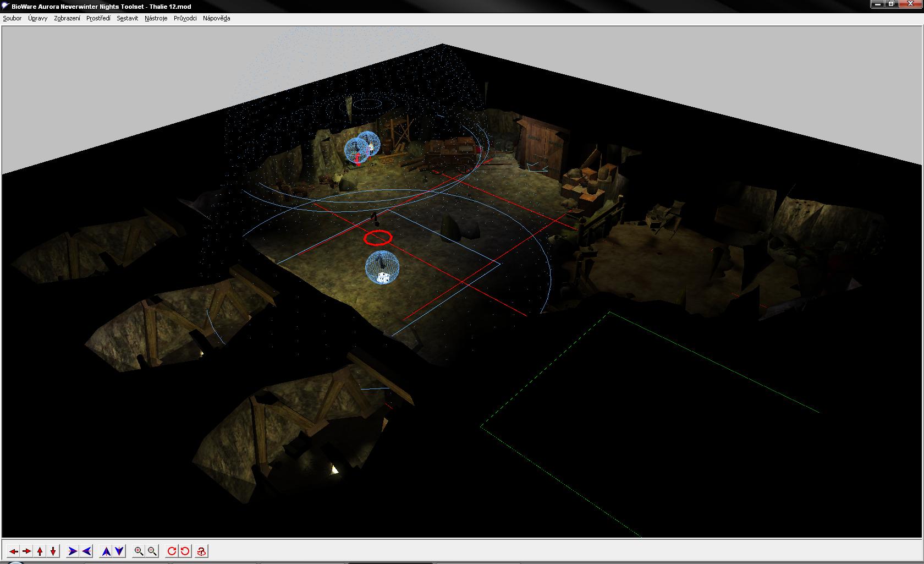Open the Nápověda menu
Screen dimensions: 924x564
(x=217, y=18)
